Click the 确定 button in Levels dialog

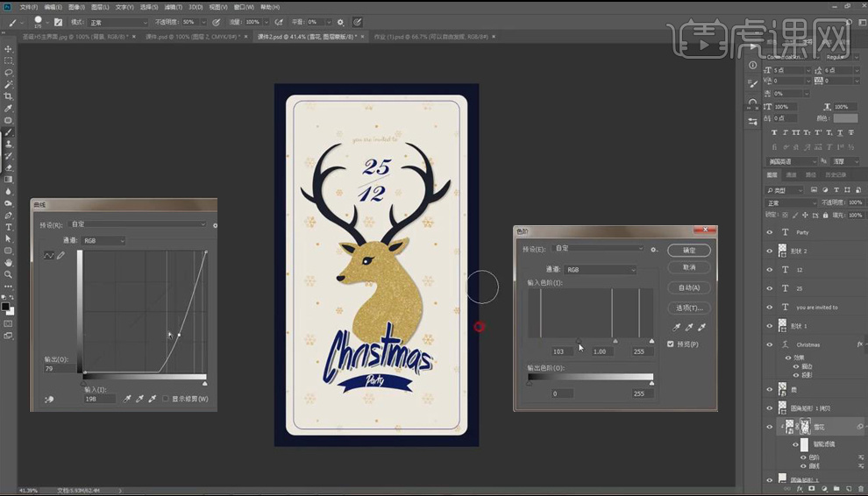(688, 251)
